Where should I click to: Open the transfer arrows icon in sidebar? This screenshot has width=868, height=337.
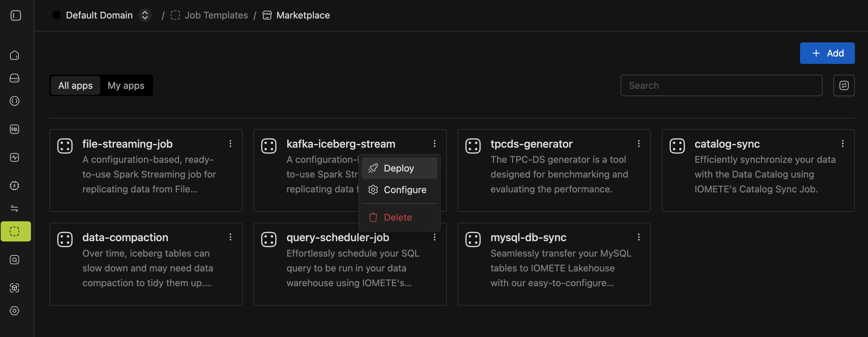[14, 209]
